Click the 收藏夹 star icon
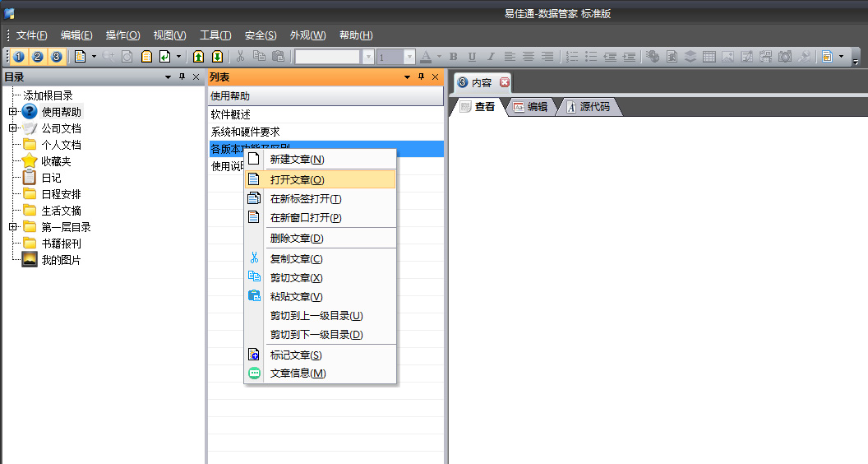 click(x=30, y=161)
